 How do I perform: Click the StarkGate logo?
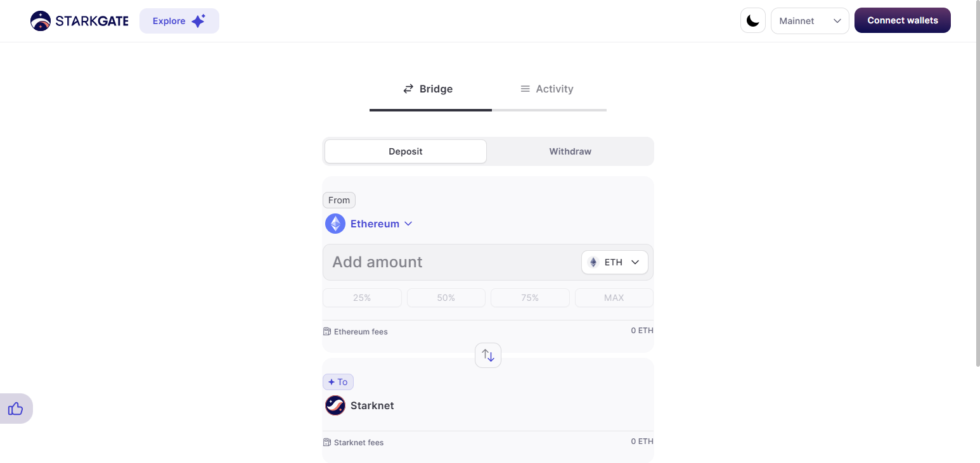(79, 20)
